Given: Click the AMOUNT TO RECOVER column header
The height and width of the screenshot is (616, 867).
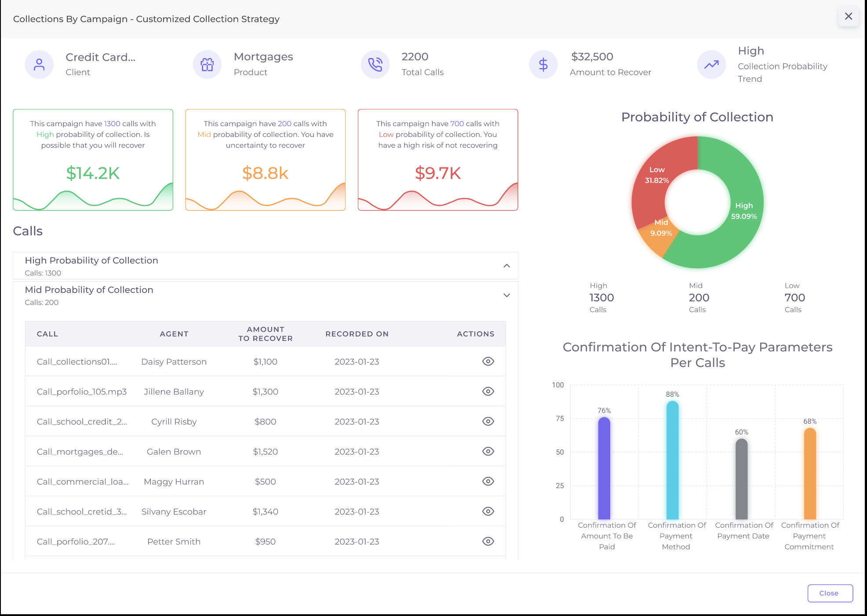Looking at the screenshot, I should [x=265, y=334].
